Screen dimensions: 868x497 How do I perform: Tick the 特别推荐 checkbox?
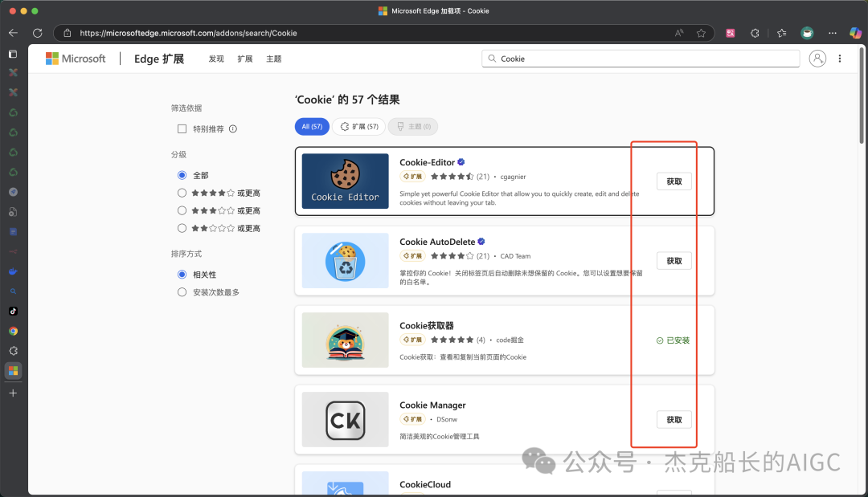click(x=182, y=128)
